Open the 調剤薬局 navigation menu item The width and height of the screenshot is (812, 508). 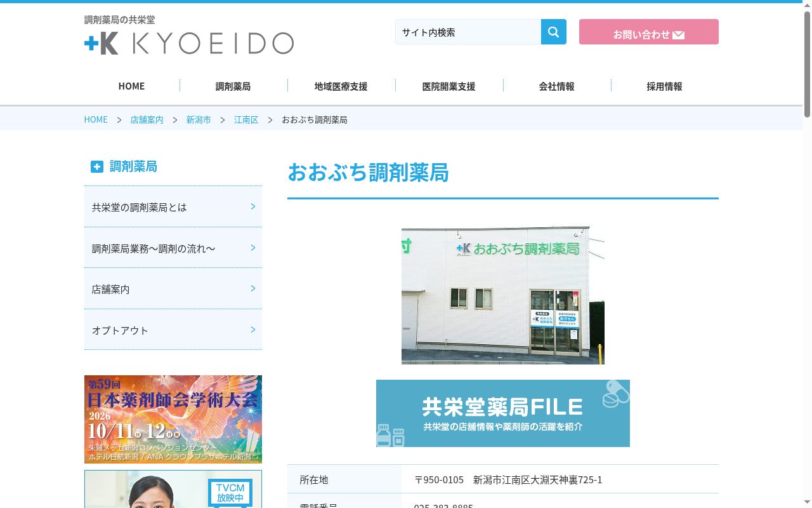pyautogui.click(x=233, y=86)
